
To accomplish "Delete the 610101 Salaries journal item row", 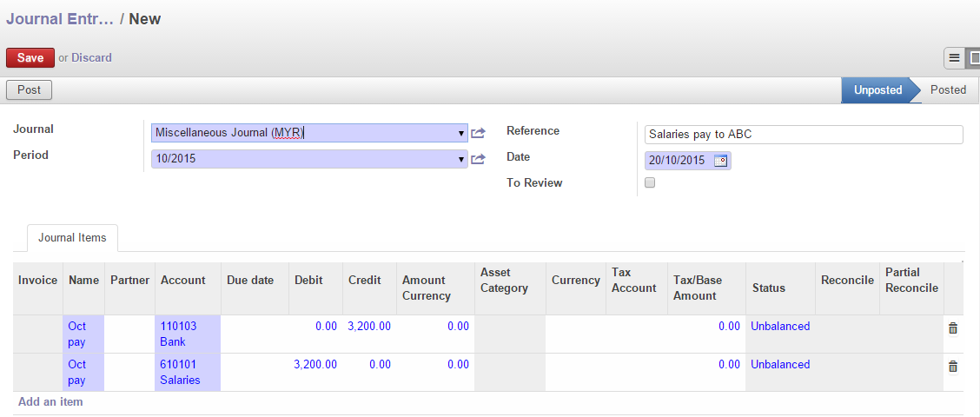I will [952, 367].
